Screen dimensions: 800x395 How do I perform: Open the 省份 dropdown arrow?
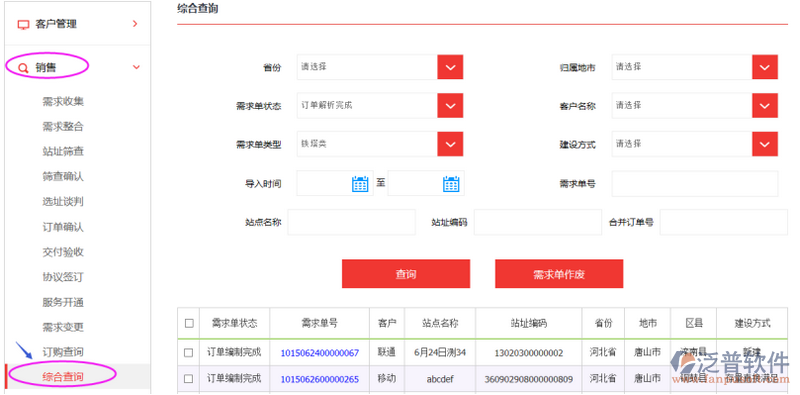[x=450, y=67]
